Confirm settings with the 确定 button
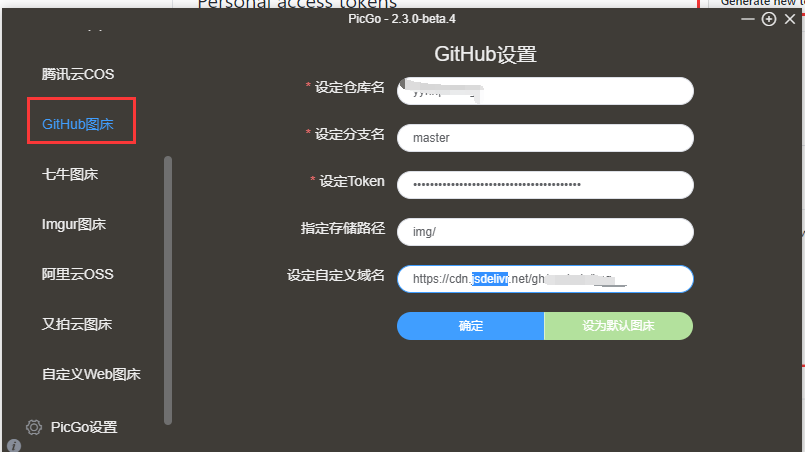The height and width of the screenshot is (452, 805). (x=471, y=326)
